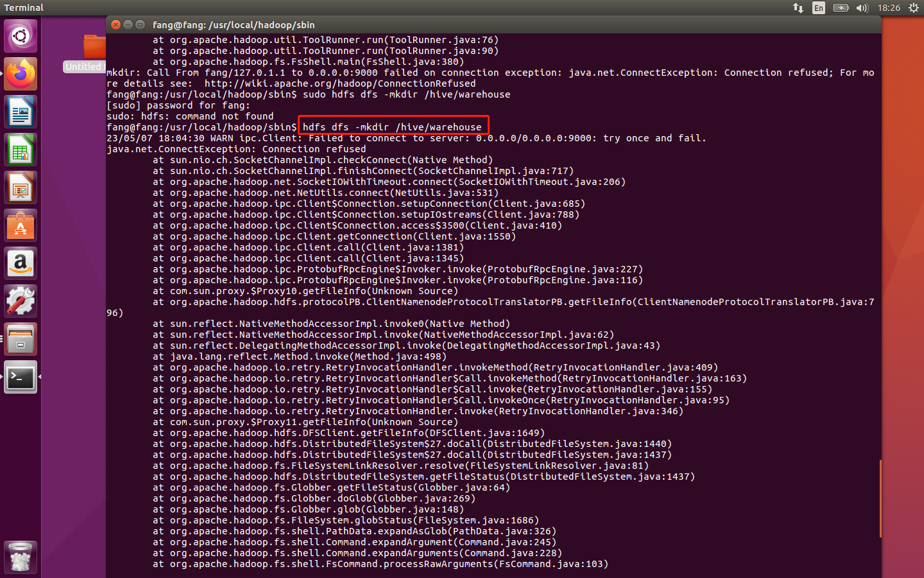Open LibreOffice Impress from the launcher
This screenshot has height=578, width=924.
pos(21,188)
